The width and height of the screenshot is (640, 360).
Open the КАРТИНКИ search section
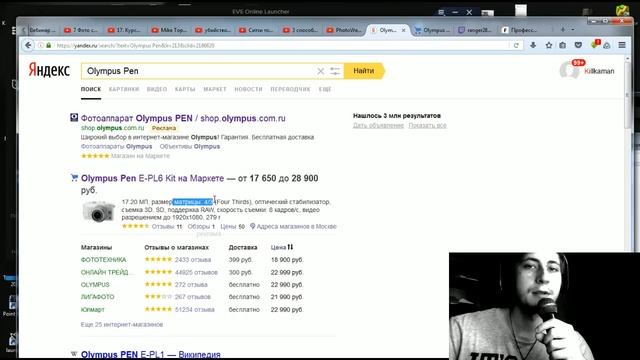(x=124, y=89)
